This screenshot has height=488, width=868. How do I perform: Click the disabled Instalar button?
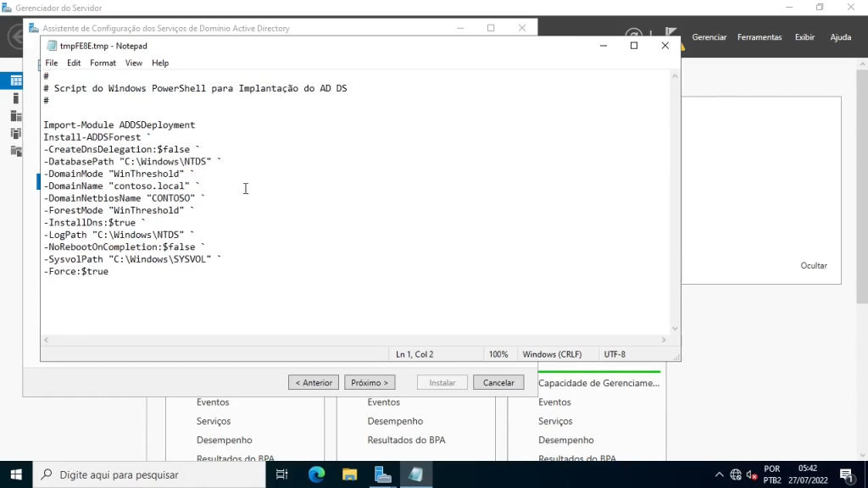click(442, 382)
